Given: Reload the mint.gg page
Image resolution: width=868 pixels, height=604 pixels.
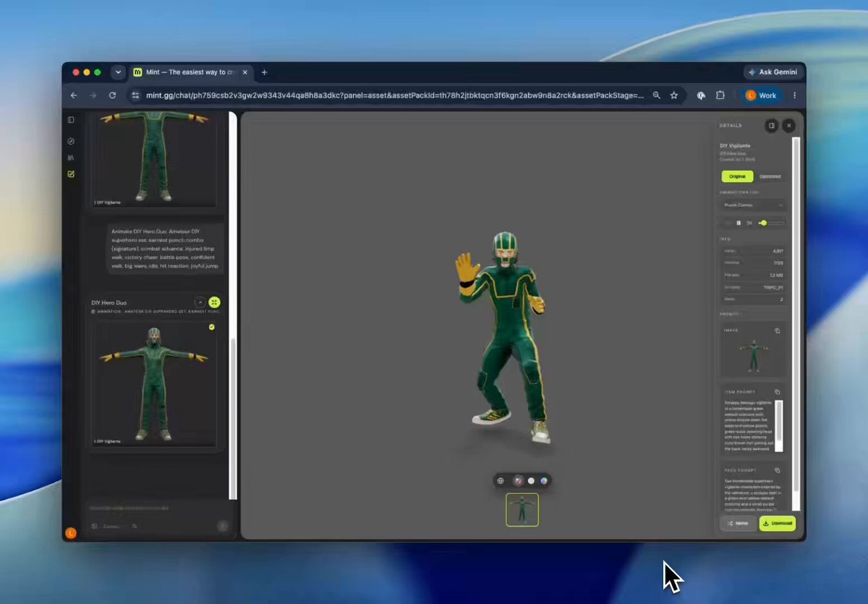Looking at the screenshot, I should pos(112,95).
